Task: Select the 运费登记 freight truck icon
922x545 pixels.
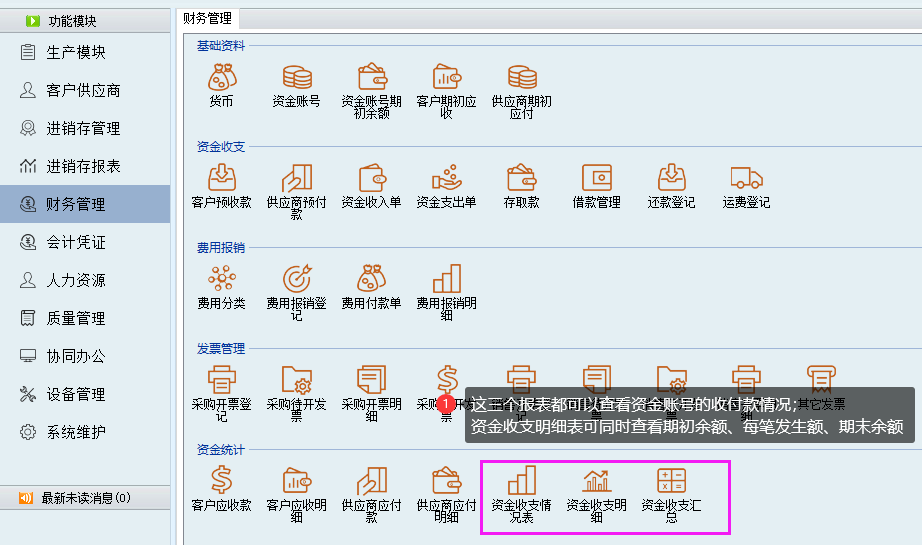Action: [x=746, y=179]
